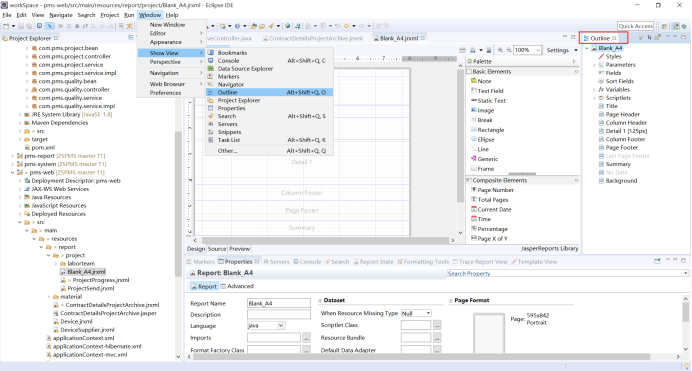Open Console view from Show View menu
The height and width of the screenshot is (371, 692).
tap(269, 60)
